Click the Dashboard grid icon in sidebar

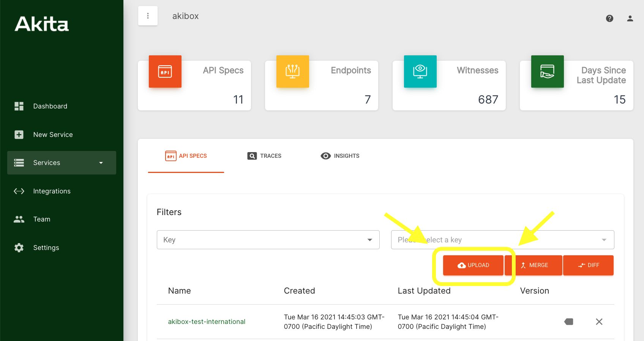point(19,106)
